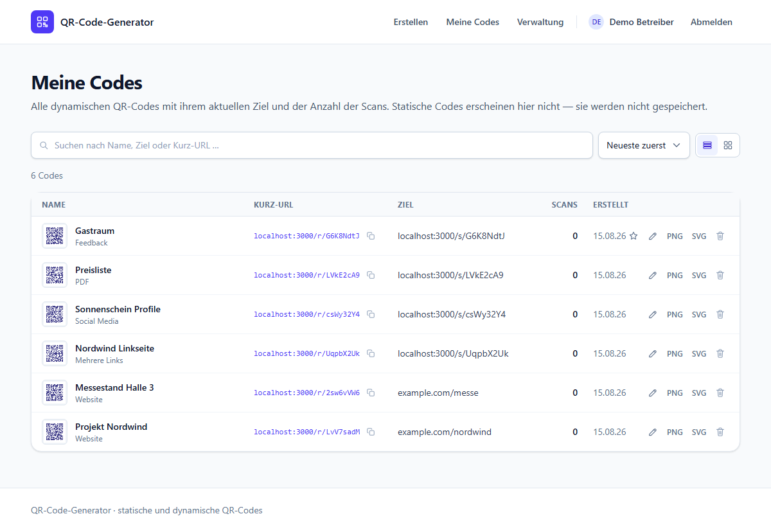Go to the Verwaltung navigation item
The width and height of the screenshot is (771, 532).
[x=540, y=22]
